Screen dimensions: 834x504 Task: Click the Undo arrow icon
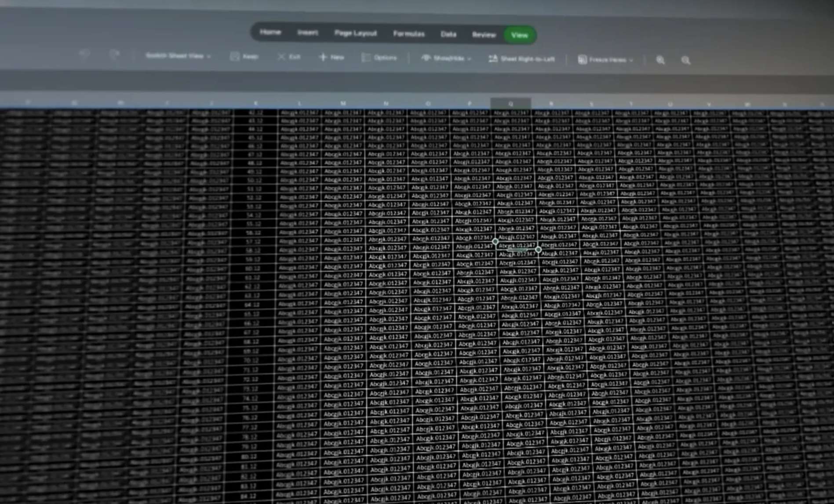tap(84, 54)
